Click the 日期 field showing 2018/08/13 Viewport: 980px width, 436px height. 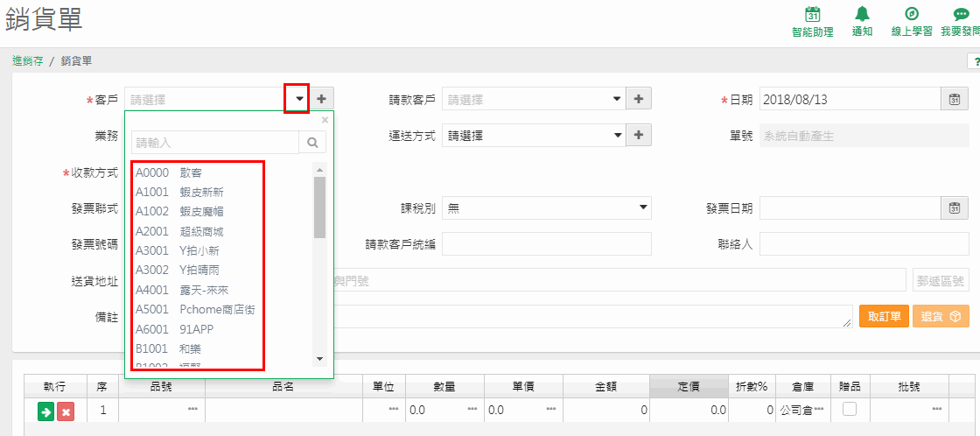(x=850, y=99)
